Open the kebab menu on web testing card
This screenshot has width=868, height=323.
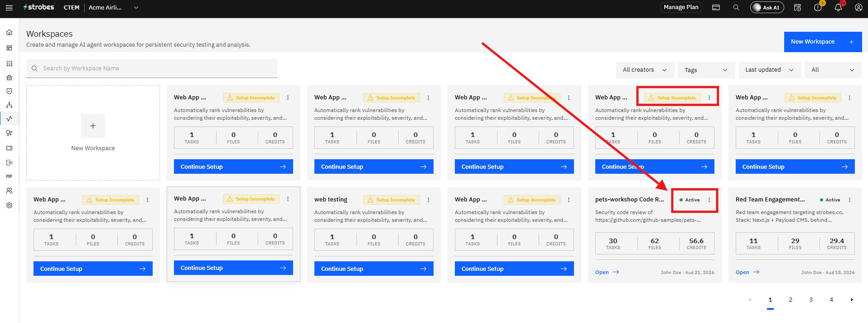click(x=428, y=200)
